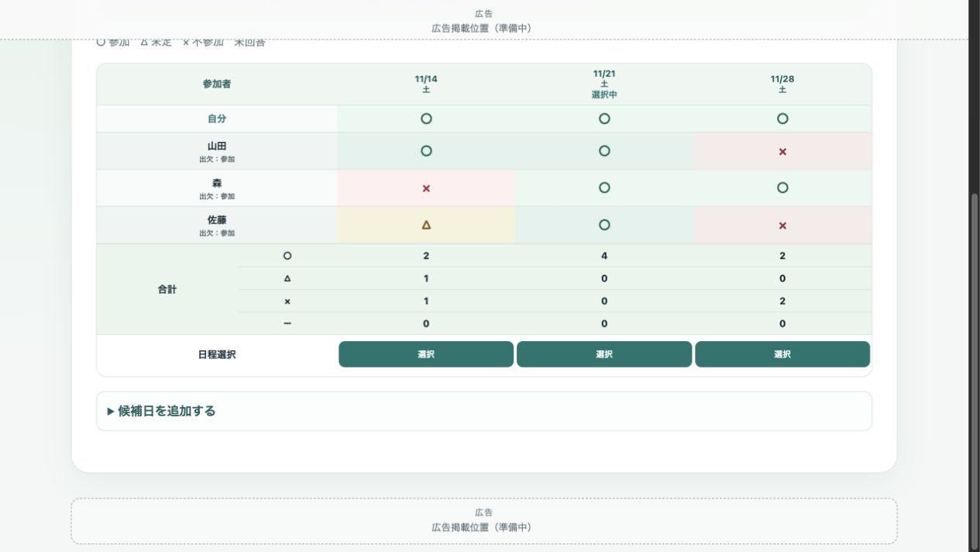Screen dimensions: 980x552
Task: Click 佐藤's cross mark on 11/28
Action: click(782, 226)
